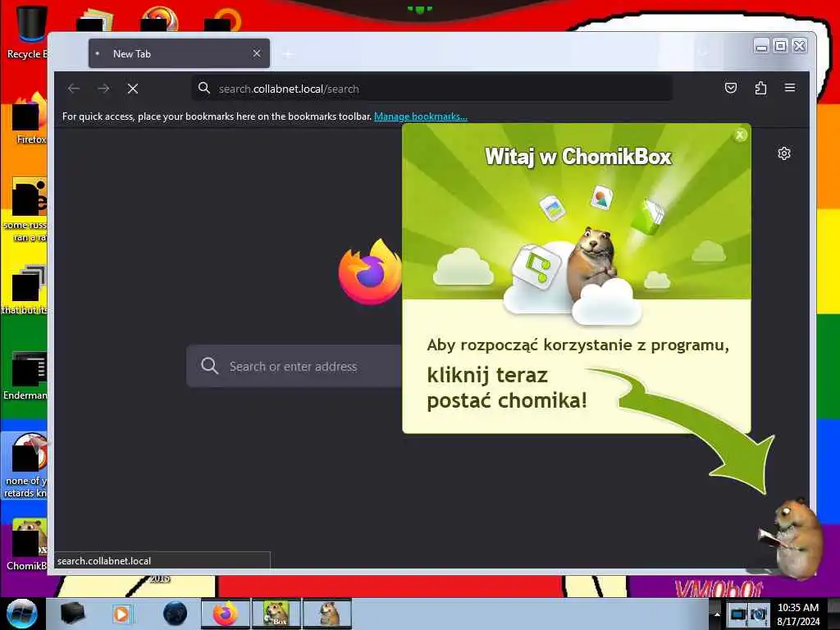Open the Firefox desktop shortcut
This screenshot has height=630, width=840.
pos(30,119)
